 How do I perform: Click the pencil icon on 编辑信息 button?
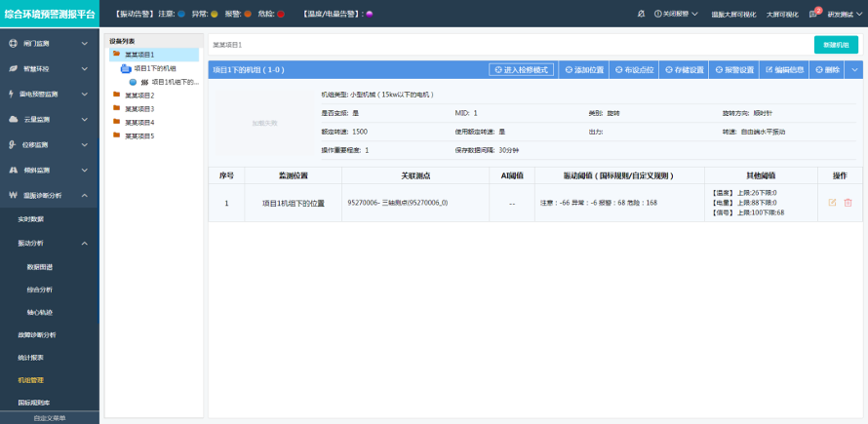(x=769, y=70)
